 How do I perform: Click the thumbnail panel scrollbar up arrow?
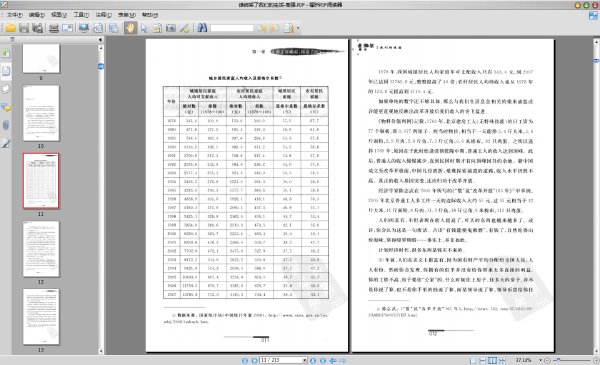point(101,48)
